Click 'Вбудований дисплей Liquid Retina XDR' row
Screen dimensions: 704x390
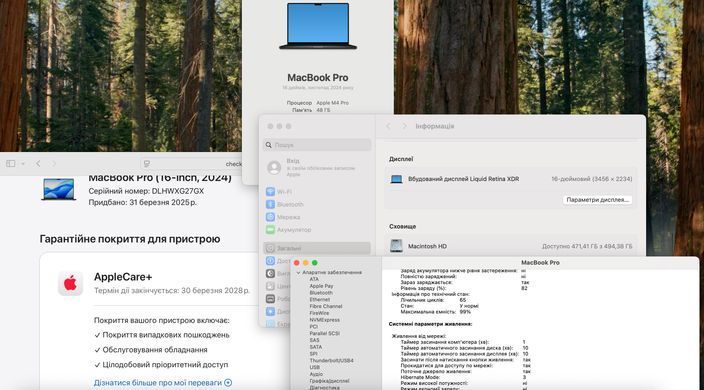510,179
